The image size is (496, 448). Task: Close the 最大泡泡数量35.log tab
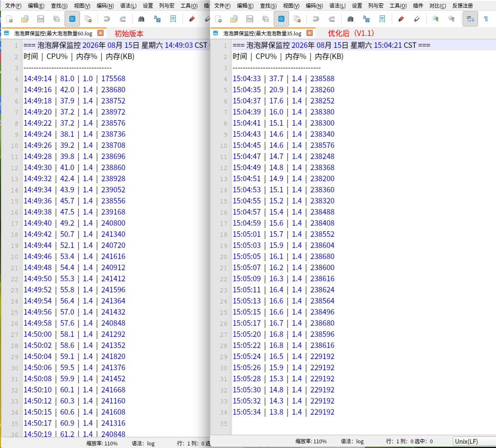coord(310,33)
